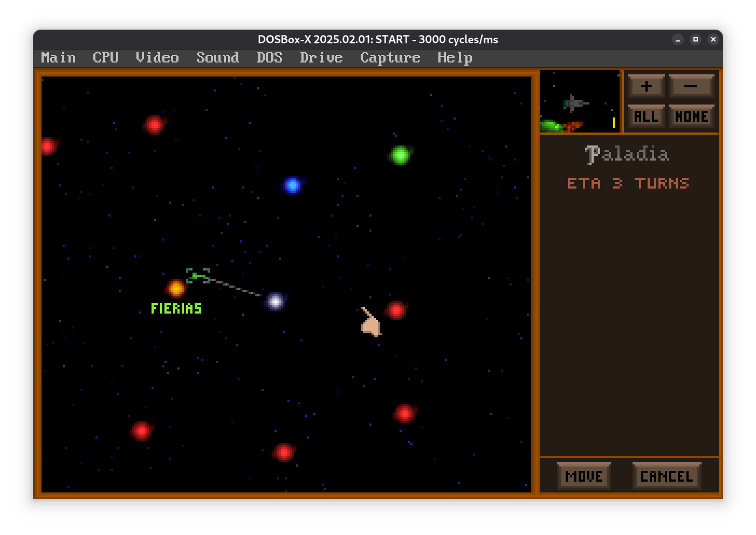This screenshot has height=535, width=756.
Task: Select the red star beside the hand cursor
Action: [x=396, y=310]
